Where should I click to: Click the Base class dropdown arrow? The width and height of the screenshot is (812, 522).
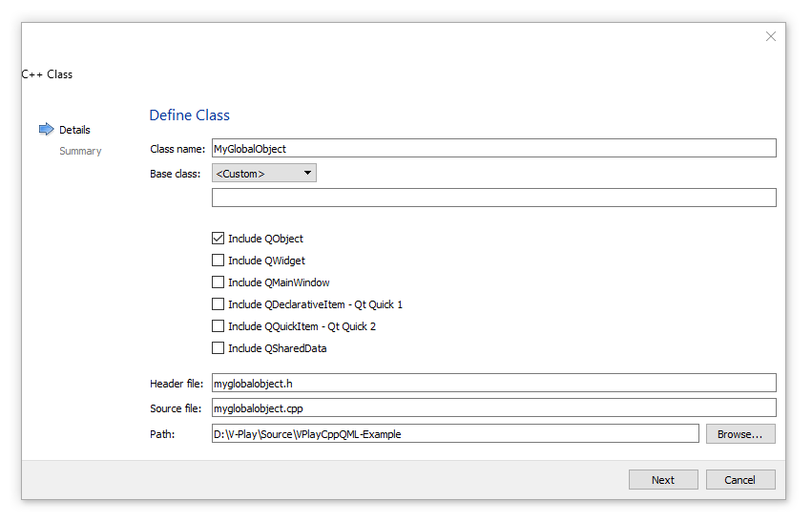[307, 173]
